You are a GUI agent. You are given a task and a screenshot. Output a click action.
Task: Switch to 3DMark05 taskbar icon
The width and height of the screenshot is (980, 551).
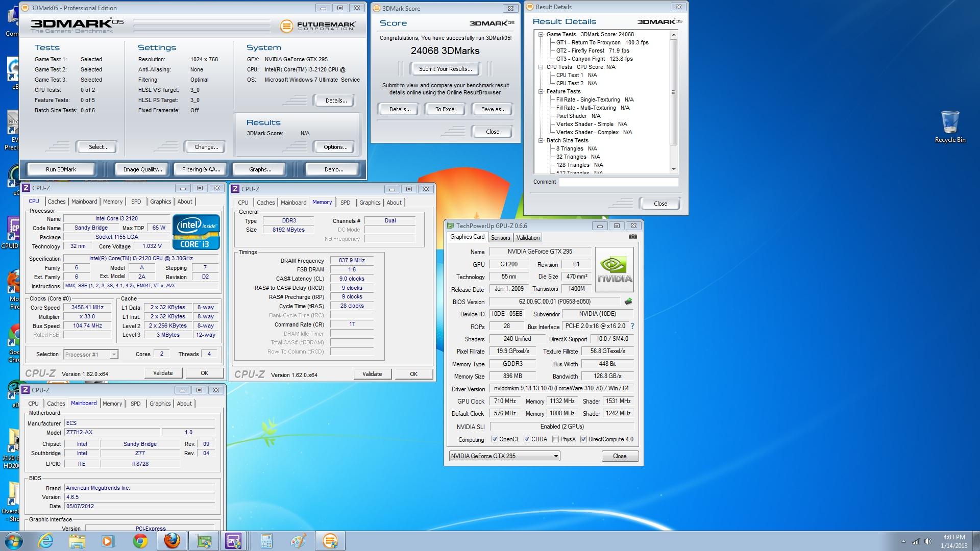[x=330, y=541]
